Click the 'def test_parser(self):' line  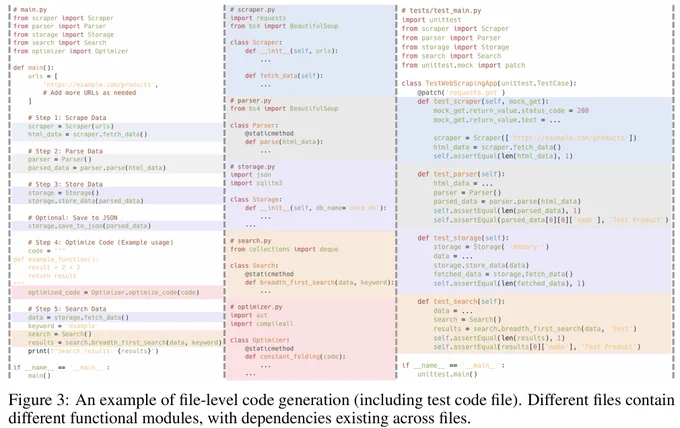click(x=461, y=174)
